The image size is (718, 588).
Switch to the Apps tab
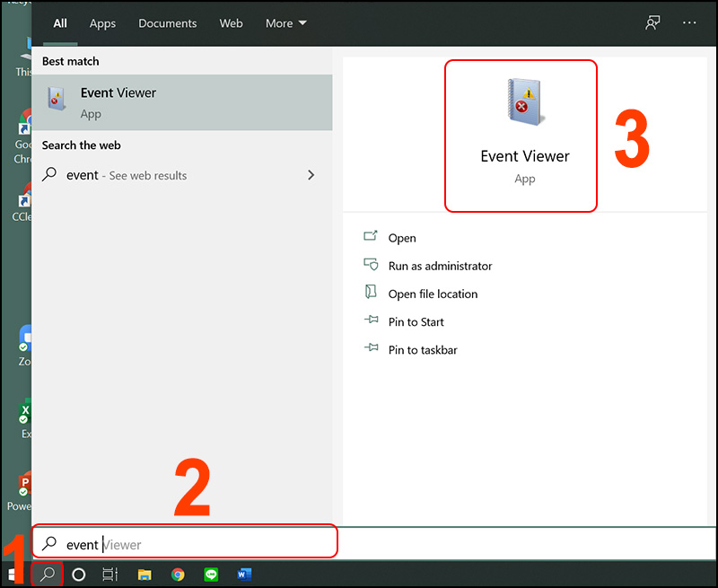click(x=102, y=23)
